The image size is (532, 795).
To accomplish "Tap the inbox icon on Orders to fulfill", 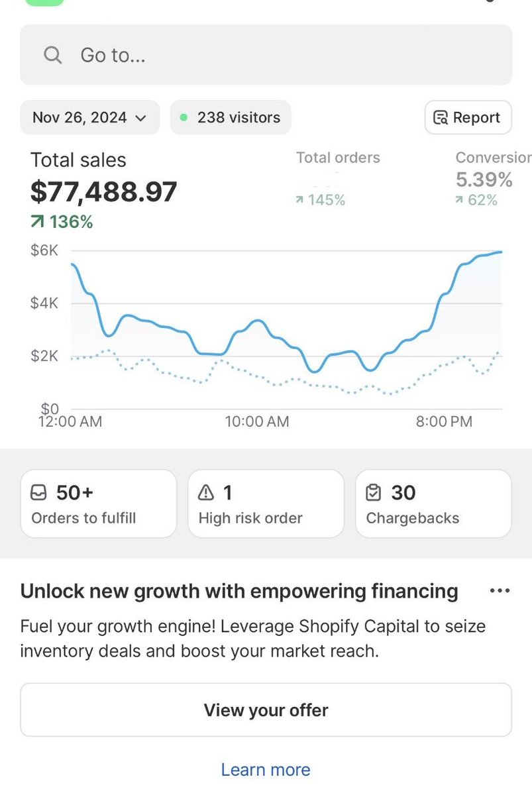I will pos(39,493).
